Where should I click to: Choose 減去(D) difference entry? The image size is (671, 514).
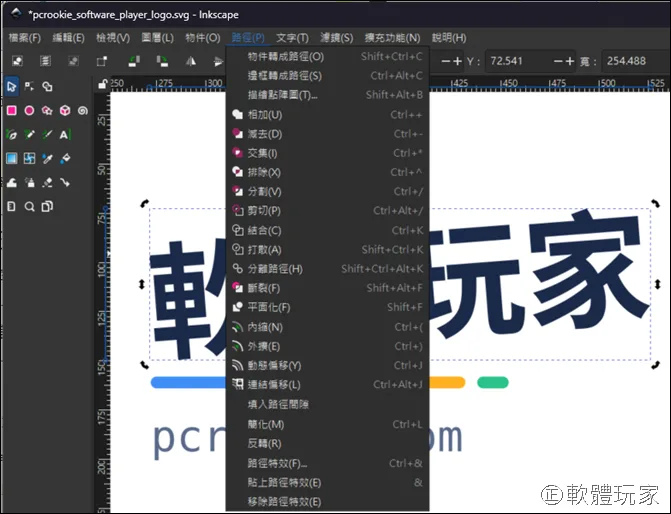327,134
